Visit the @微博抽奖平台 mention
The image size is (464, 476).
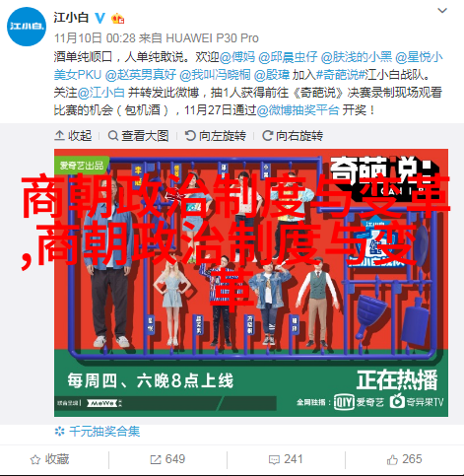pyautogui.click(x=298, y=110)
